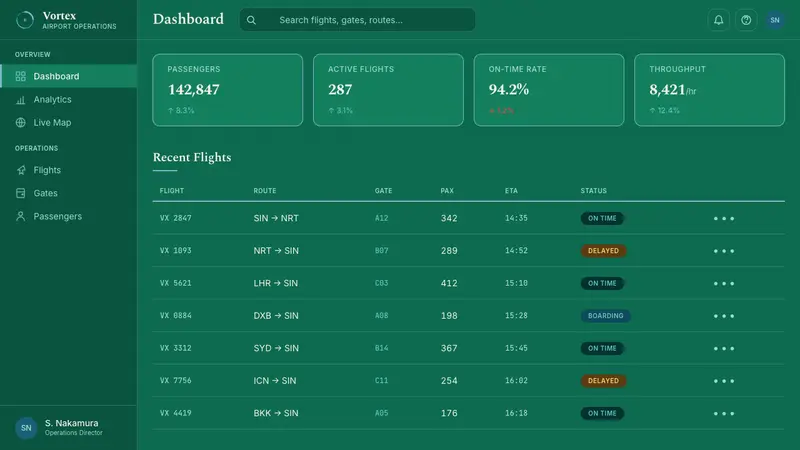
Task: Select flight number VX 0884
Action: click(176, 316)
